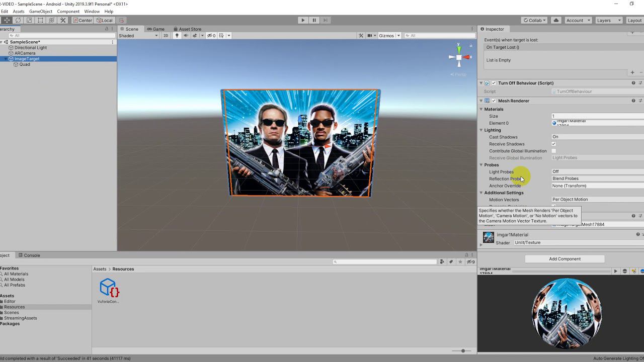Open SampleScene options kebab menu
This screenshot has height=362, width=644.
click(112, 42)
